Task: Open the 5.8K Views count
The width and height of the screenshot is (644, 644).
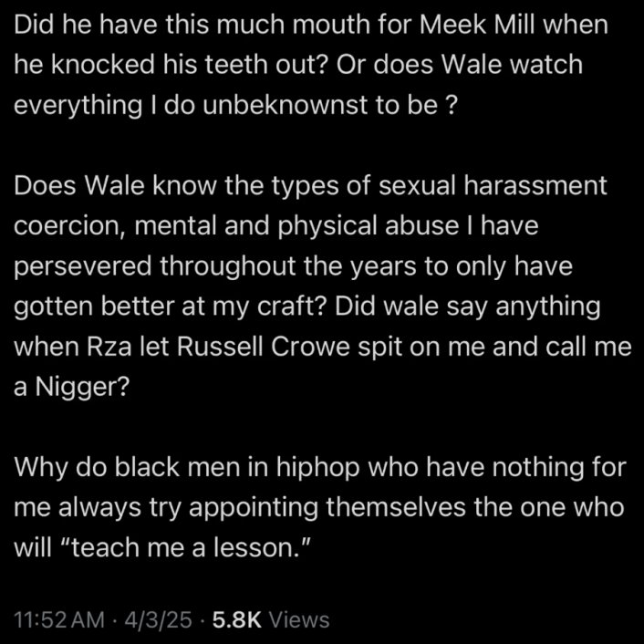Action: pyautogui.click(x=235, y=619)
